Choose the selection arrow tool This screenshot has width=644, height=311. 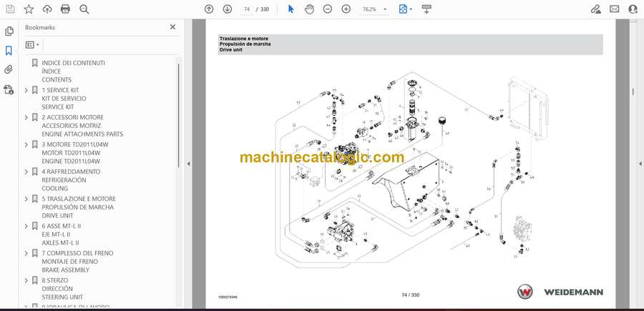click(291, 9)
